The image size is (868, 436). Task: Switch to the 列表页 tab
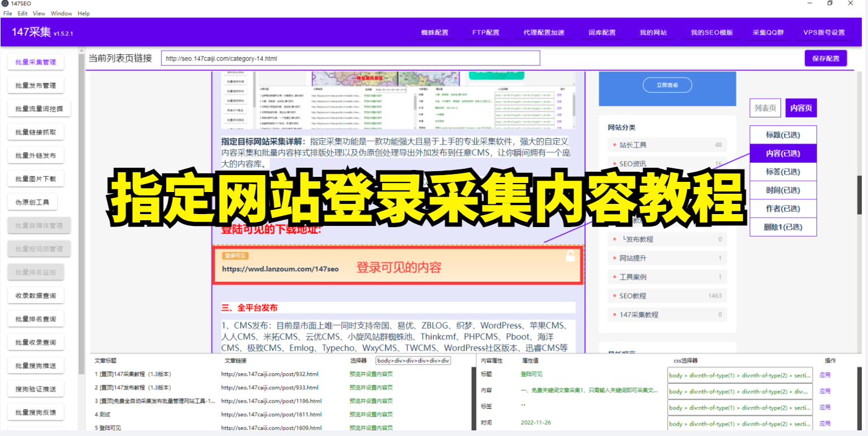(765, 108)
